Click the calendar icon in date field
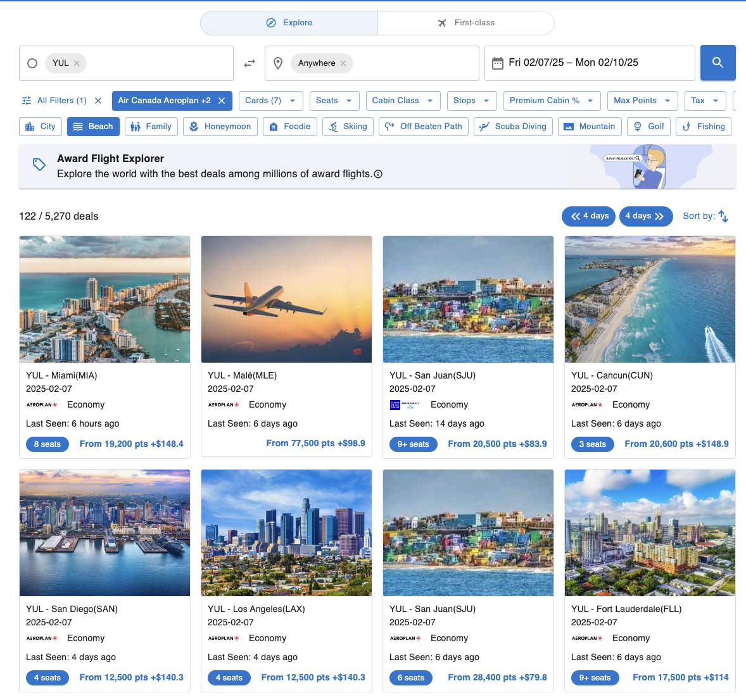 coord(498,63)
